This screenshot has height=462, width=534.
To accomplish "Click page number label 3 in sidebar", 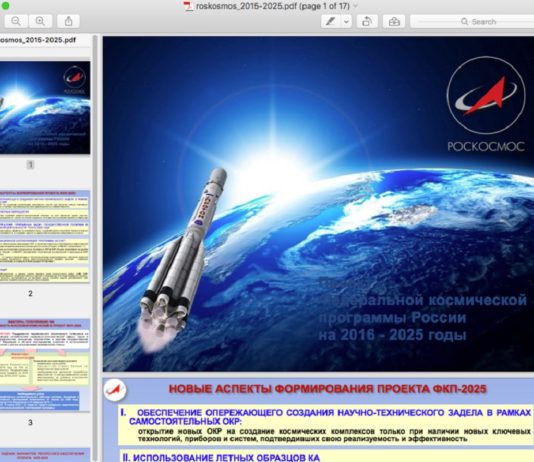I will pyautogui.click(x=30, y=423).
